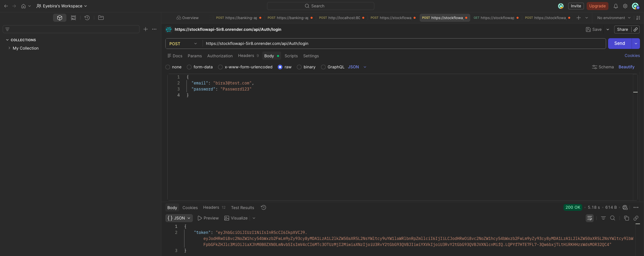Screen dimensions: 644x256
Task: Copy request link icon next to Share
Action: [636, 29]
